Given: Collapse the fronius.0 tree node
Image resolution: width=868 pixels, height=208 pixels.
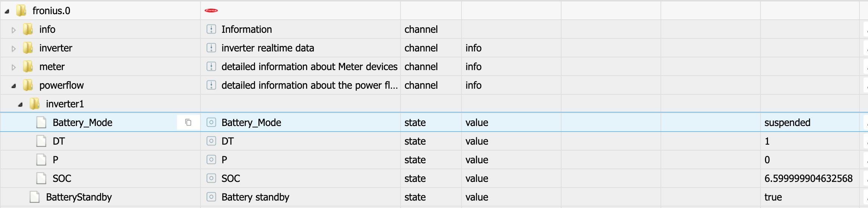Looking at the screenshot, I should 7,11.
